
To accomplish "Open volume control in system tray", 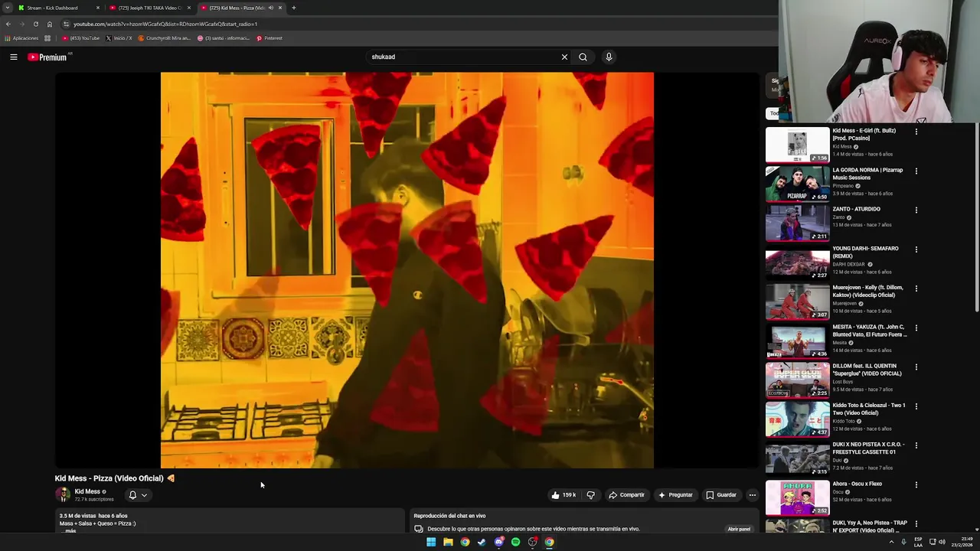I will 942,542.
